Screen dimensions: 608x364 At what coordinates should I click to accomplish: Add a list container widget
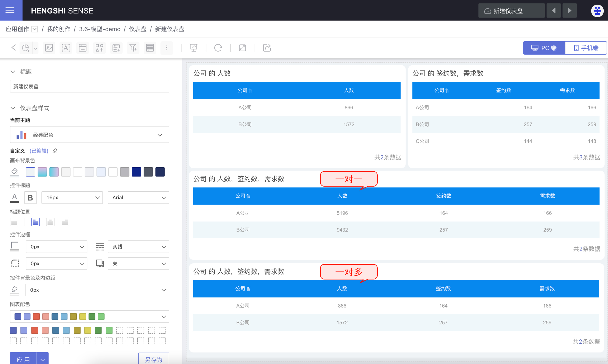[x=82, y=48]
